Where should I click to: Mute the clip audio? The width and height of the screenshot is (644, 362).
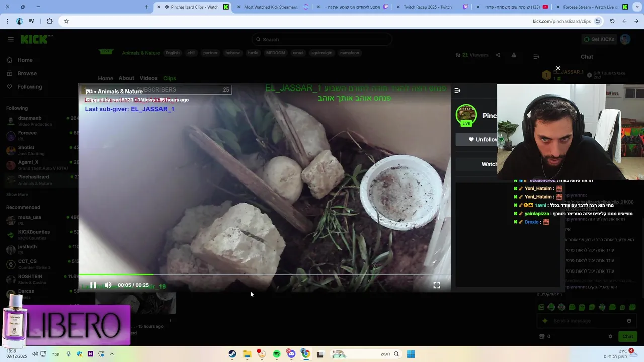tap(108, 285)
